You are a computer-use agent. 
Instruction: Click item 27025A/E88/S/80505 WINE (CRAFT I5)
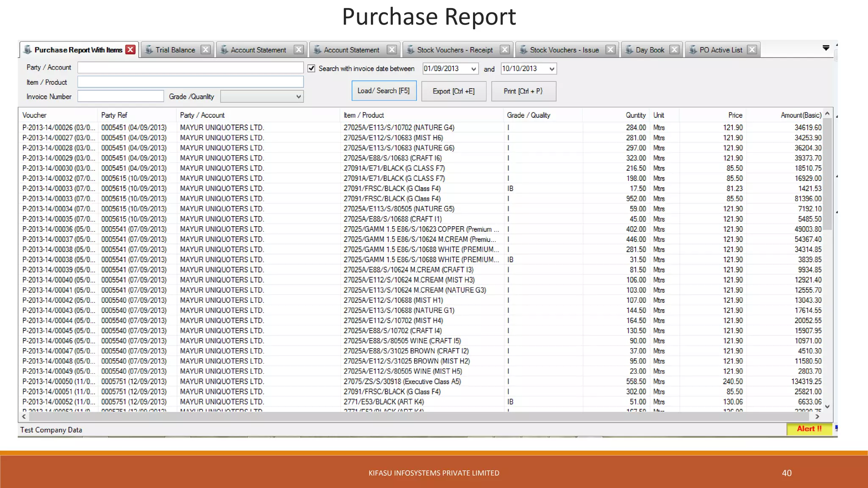coord(402,341)
